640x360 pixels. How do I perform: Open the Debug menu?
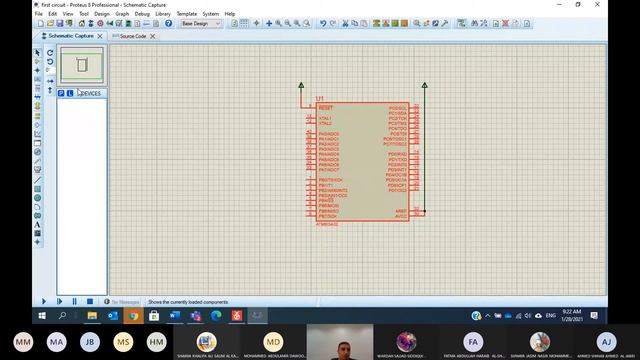[x=142, y=14]
